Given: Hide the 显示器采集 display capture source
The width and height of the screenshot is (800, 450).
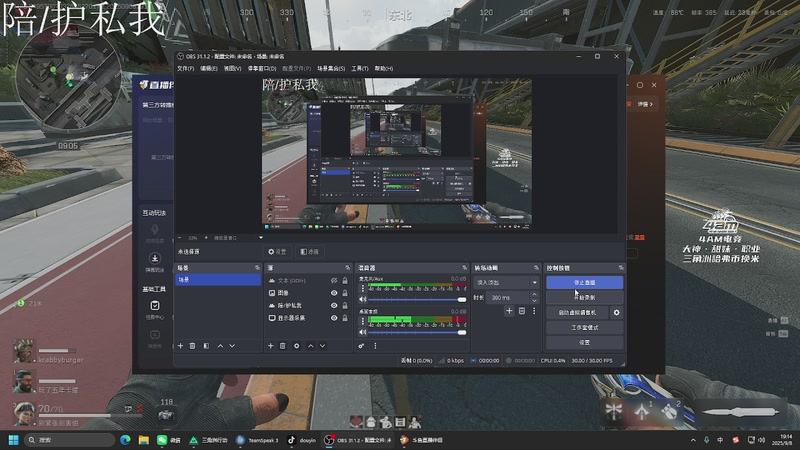Looking at the screenshot, I should click(334, 318).
